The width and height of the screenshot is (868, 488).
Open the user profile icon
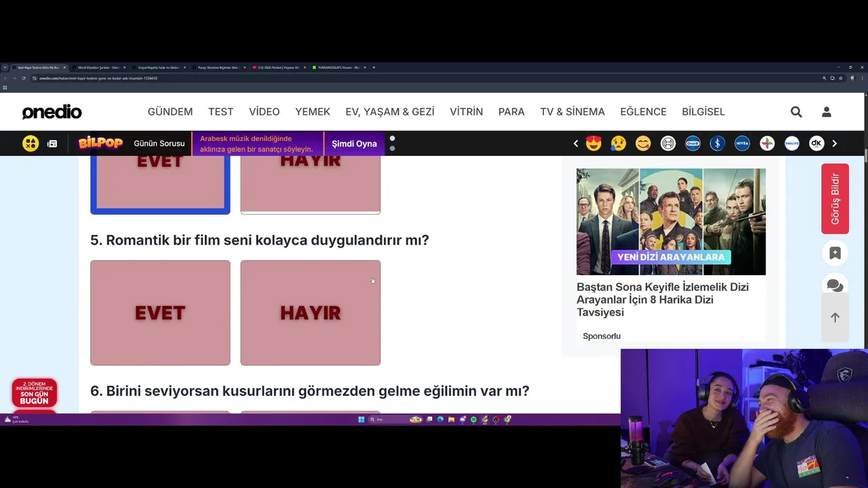click(x=827, y=112)
